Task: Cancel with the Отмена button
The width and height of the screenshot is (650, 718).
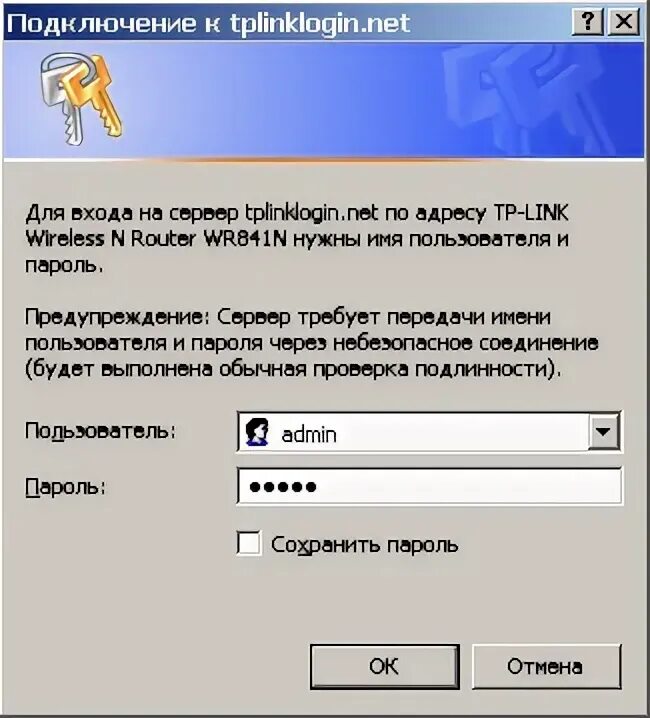Action: (546, 666)
